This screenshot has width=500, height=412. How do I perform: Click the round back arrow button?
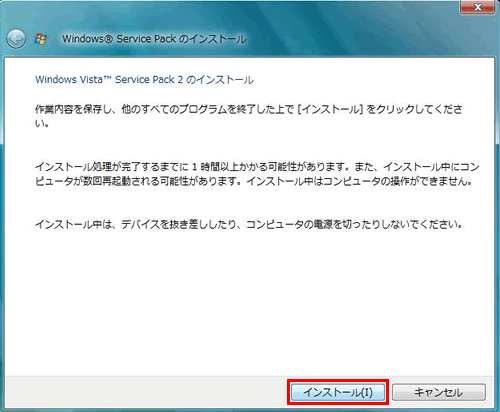(16, 39)
